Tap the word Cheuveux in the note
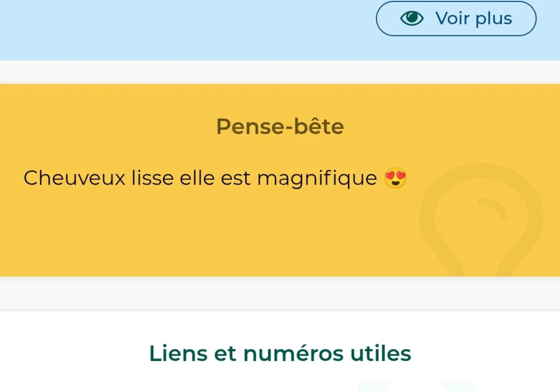Screen dimensions: 560x392 (74, 178)
